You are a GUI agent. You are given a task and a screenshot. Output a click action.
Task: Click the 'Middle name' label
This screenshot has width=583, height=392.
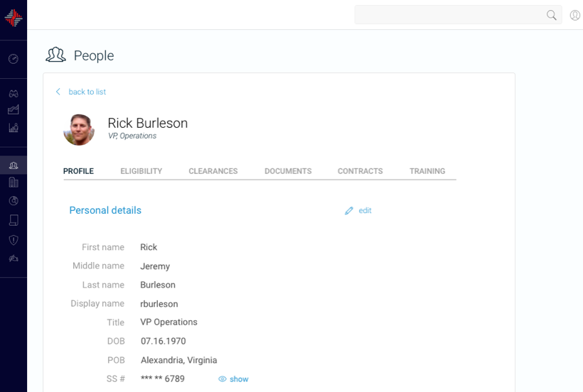click(x=99, y=266)
